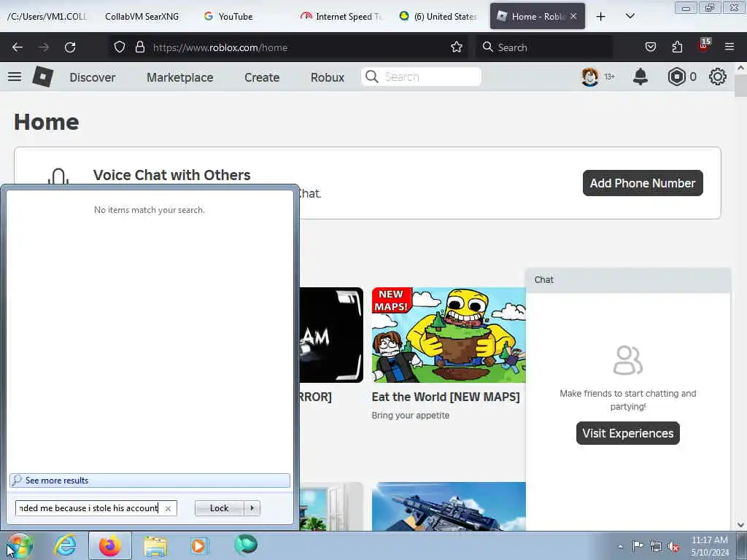Open the Discover menu item
This screenshot has width=747, height=560.
tap(93, 77)
